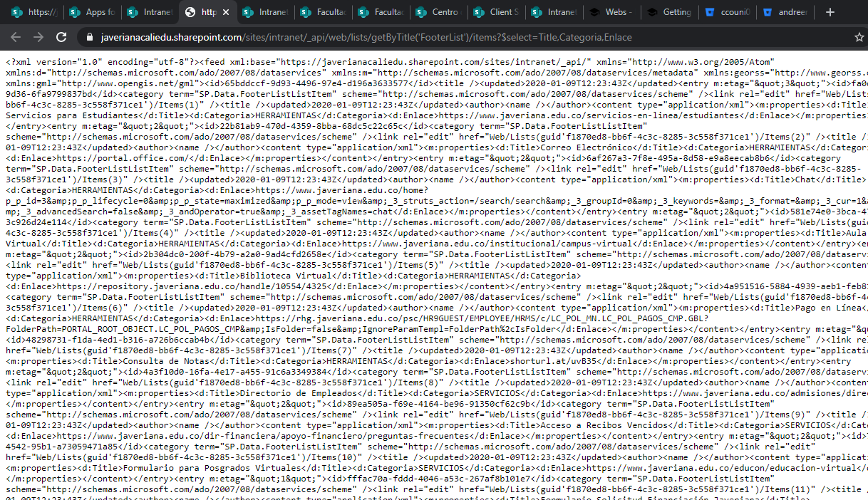This screenshot has width=868, height=500.
Task: Switch to the Centro tab
Action: (x=438, y=12)
